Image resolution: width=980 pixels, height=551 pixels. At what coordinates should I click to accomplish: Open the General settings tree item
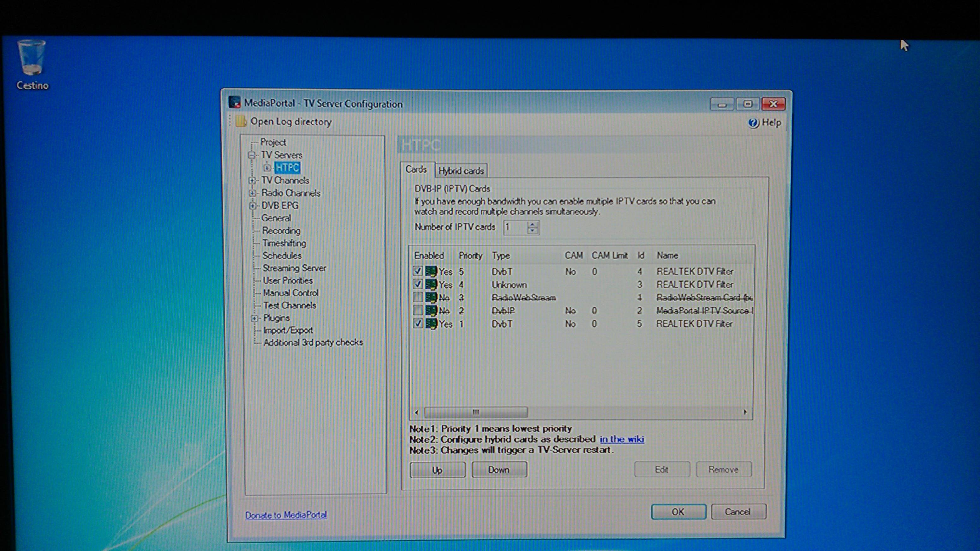click(276, 218)
